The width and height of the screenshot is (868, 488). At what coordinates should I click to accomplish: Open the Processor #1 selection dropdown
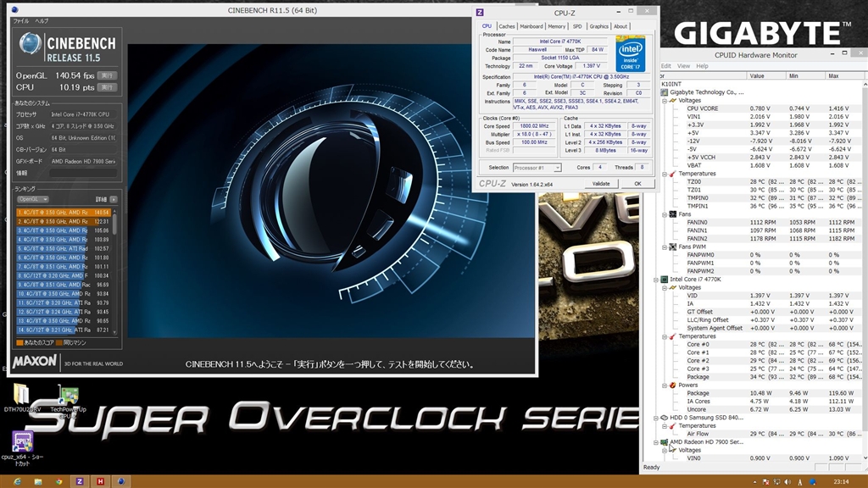pos(536,168)
